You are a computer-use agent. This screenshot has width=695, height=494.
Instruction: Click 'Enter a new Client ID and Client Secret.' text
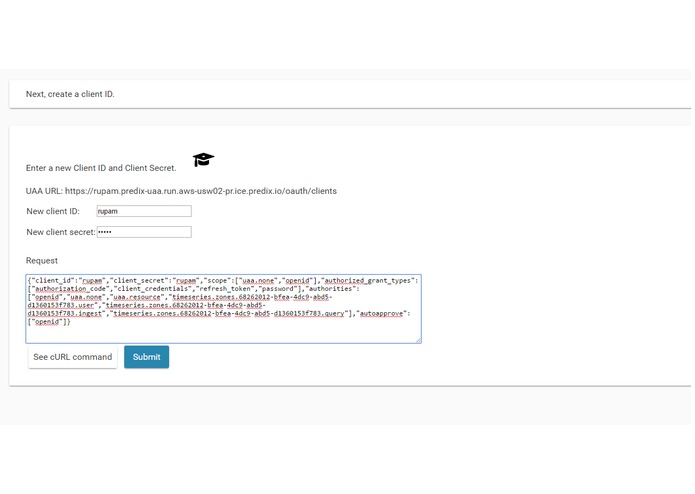(x=101, y=168)
